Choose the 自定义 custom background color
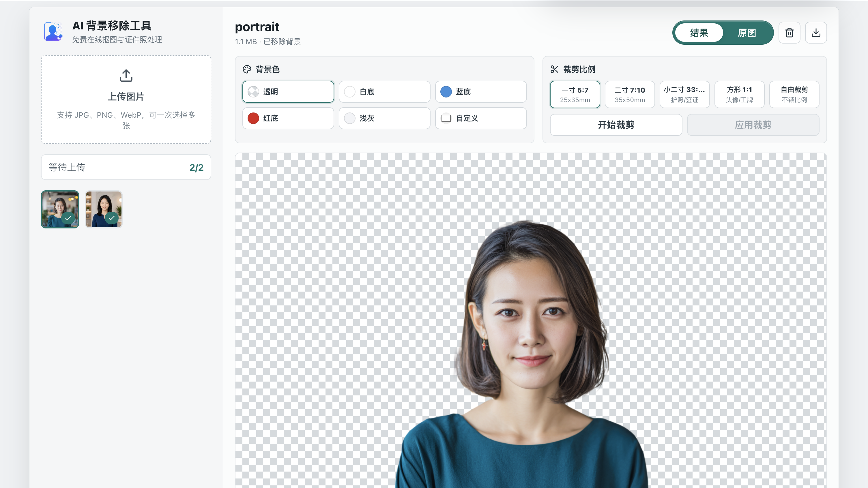Screen dimensions: 868x488 coord(481,118)
